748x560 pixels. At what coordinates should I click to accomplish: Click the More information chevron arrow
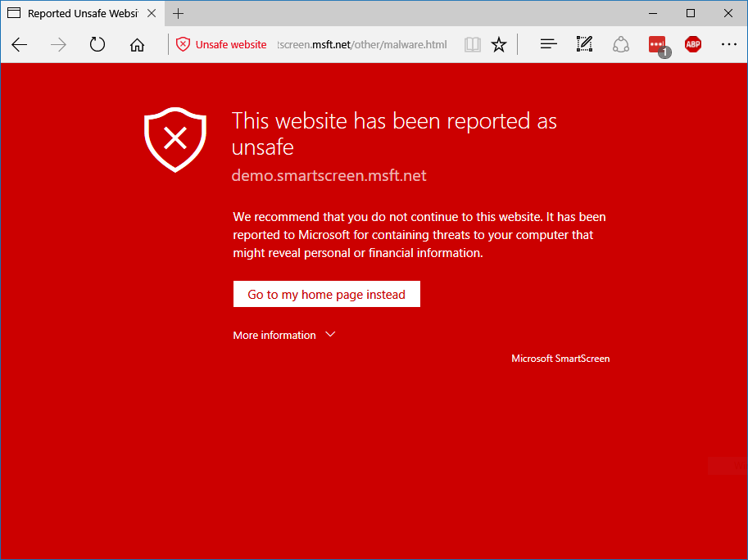(331, 335)
